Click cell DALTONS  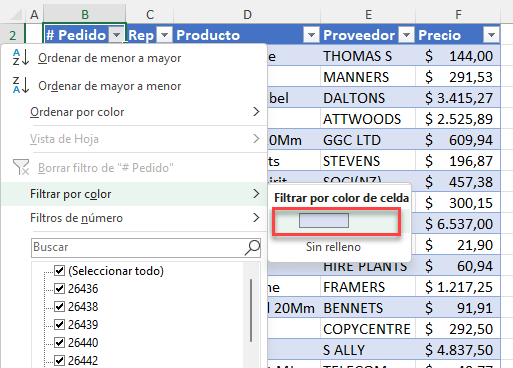[368, 98]
